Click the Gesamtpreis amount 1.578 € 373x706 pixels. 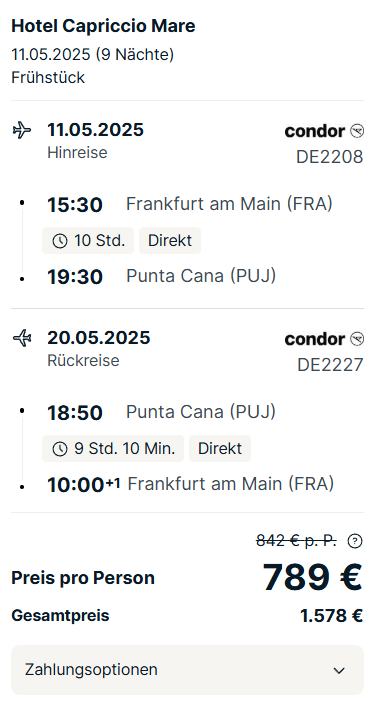point(331,615)
